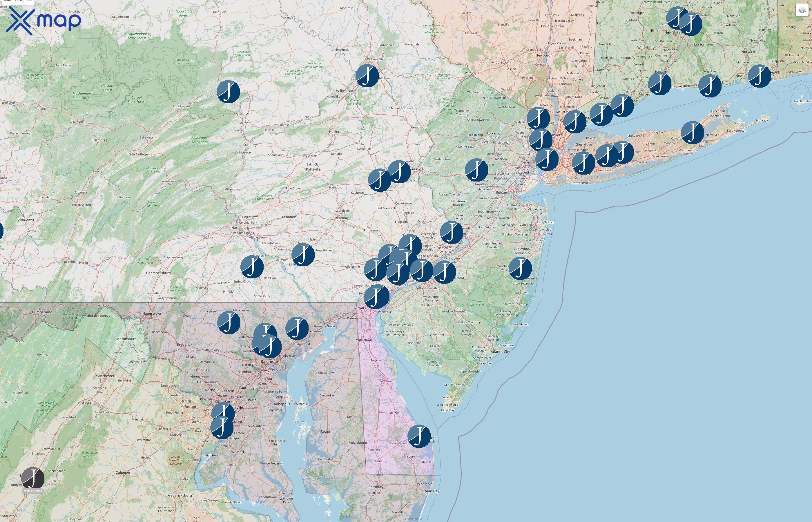
Task: Select the J marker north of Watsontown
Action: [228, 92]
